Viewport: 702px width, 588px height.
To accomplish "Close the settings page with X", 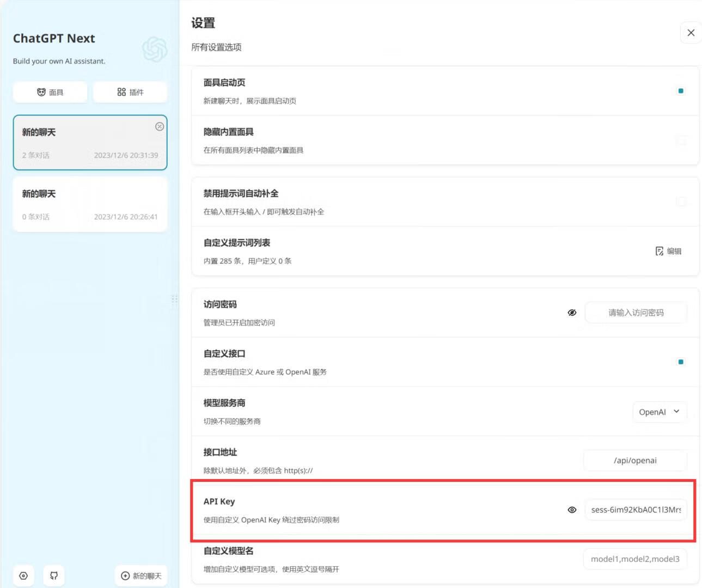I will tap(691, 33).
